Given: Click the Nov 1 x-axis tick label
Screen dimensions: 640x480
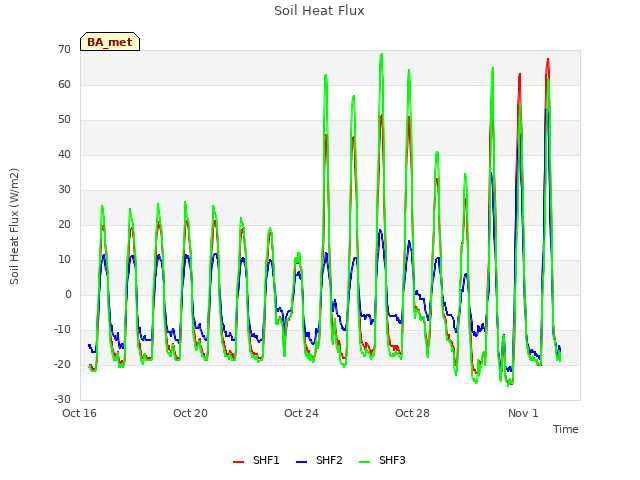Looking at the screenshot, I should (x=523, y=413).
